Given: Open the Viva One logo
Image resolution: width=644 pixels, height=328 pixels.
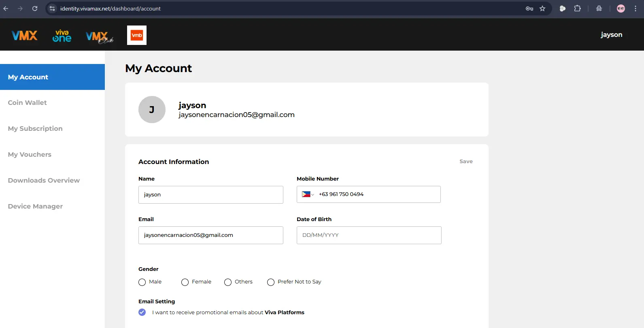Looking at the screenshot, I should click(x=62, y=36).
